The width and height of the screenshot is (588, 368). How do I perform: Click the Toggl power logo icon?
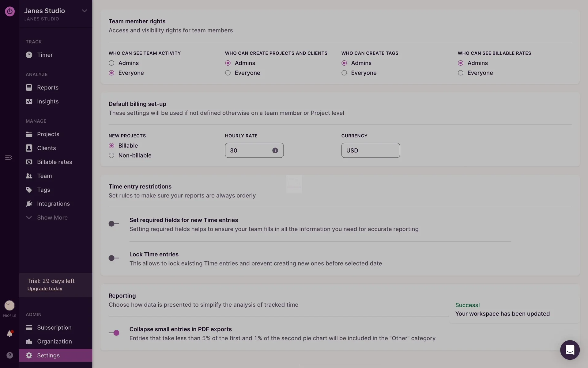point(9,11)
